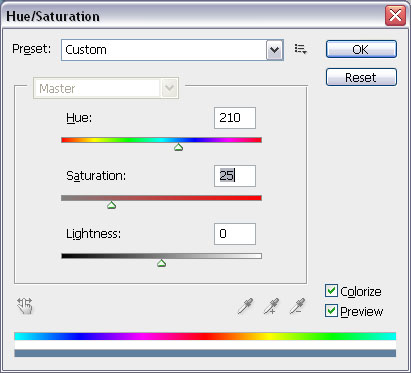Click the Saturation: label
The width and height of the screenshot is (411, 373).
coord(96,176)
